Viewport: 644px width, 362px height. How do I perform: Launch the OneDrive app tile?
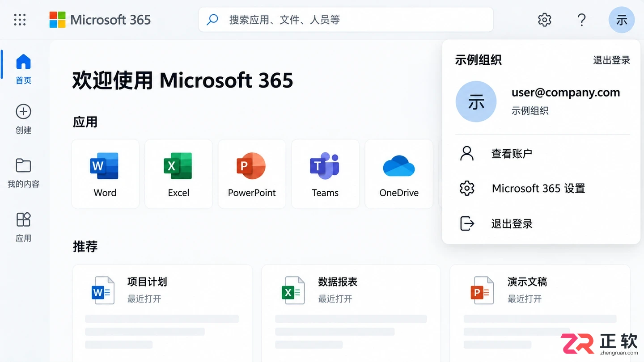pos(399,174)
